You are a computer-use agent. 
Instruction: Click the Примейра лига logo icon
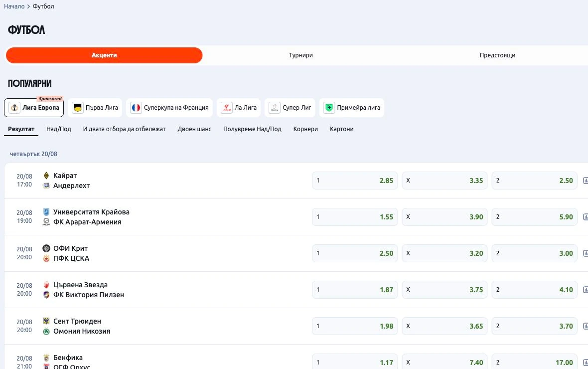click(x=329, y=108)
